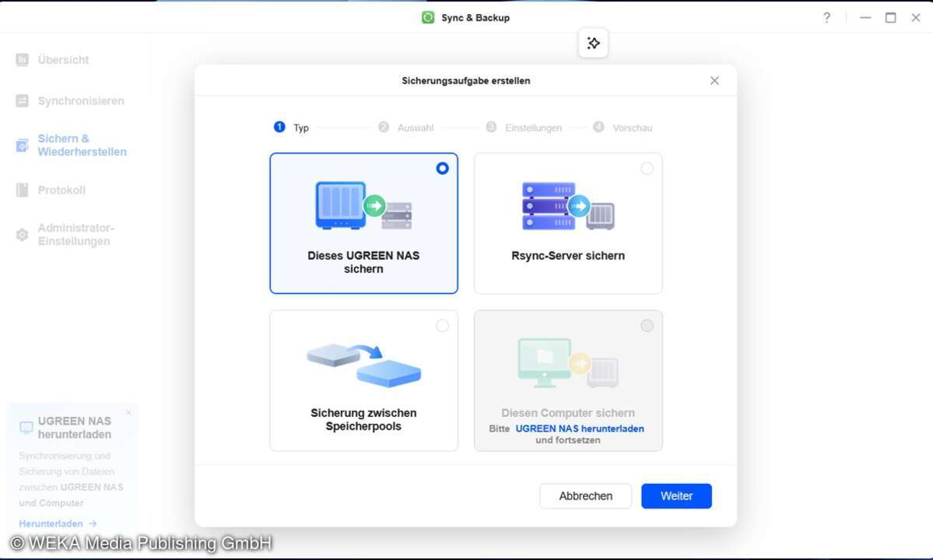Open Sichern & Wiederherstellen section
The height and width of the screenshot is (560, 933).
pos(82,145)
